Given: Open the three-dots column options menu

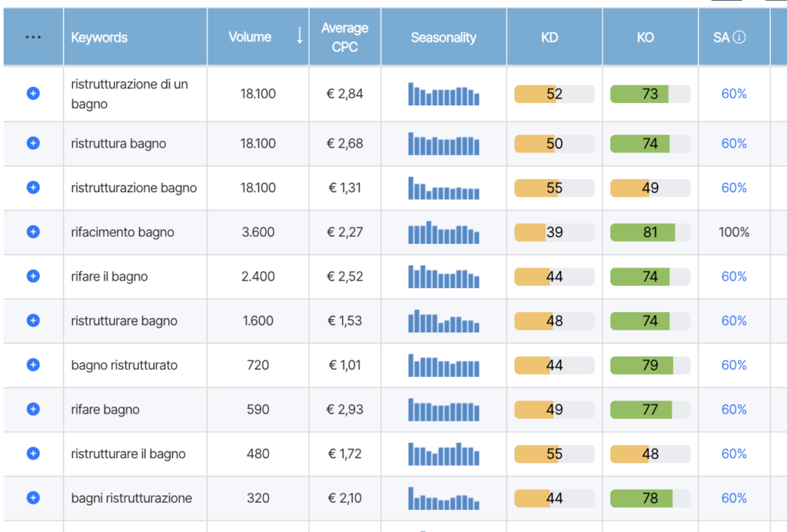Looking at the screenshot, I should (33, 37).
